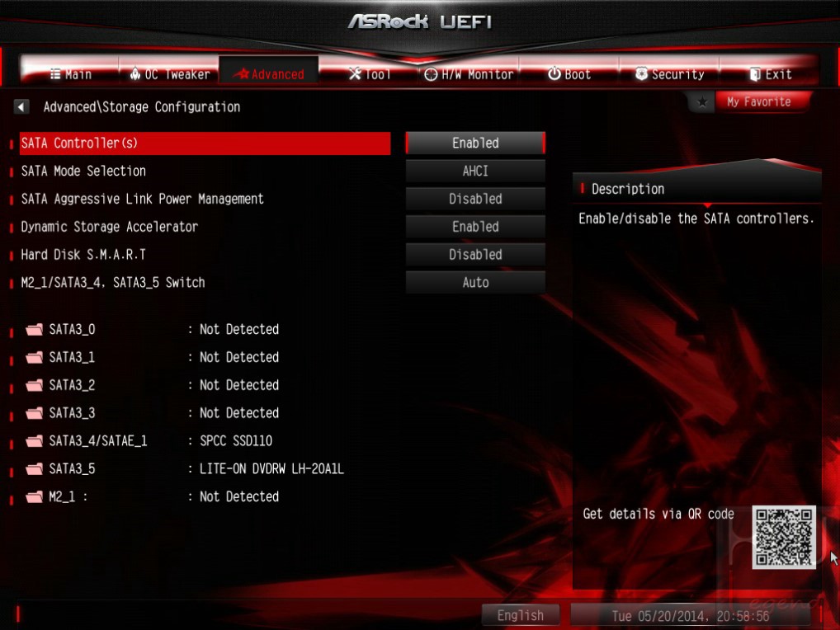Click the SATA3_0 folder icon
Screen dimensions: 840x630
pyautogui.click(x=35, y=329)
